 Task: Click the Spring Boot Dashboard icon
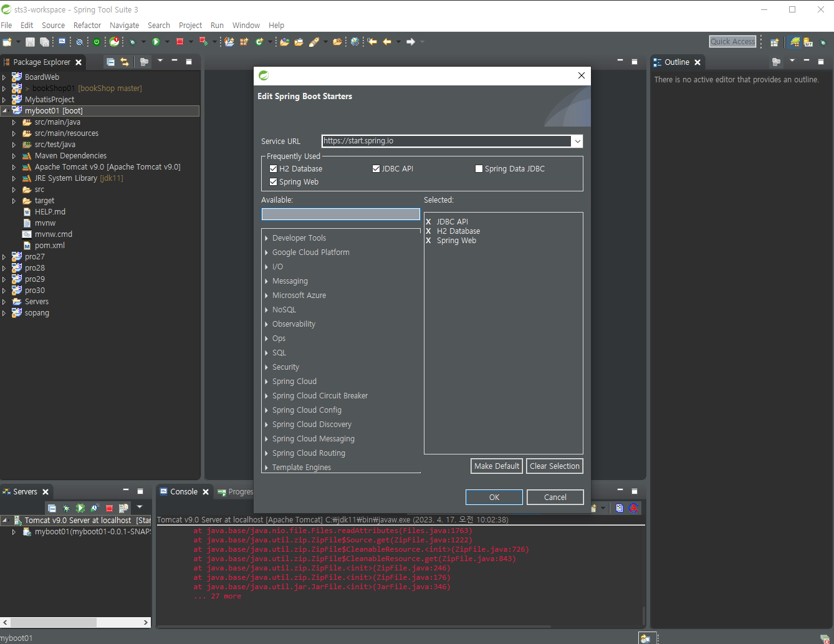115,42
